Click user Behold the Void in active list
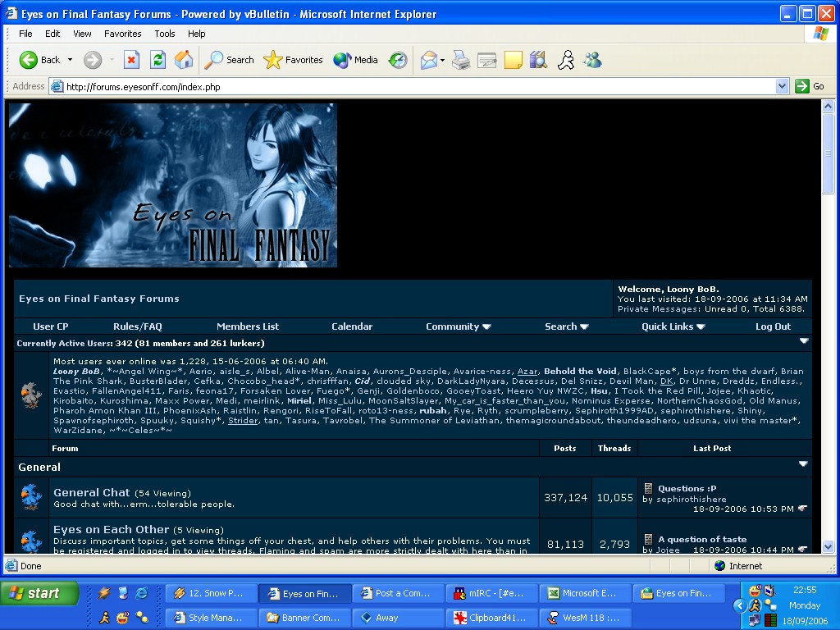The height and width of the screenshot is (630, 840). (x=580, y=371)
